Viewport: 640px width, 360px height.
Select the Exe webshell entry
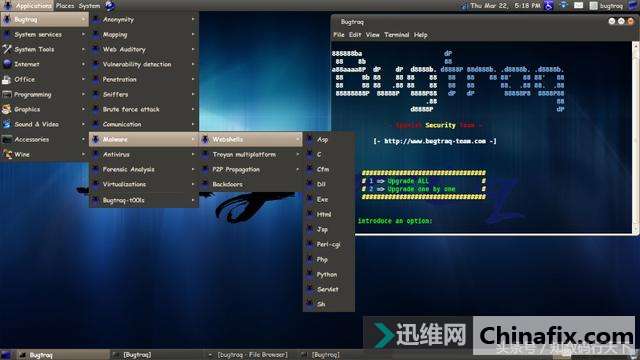(x=329, y=200)
